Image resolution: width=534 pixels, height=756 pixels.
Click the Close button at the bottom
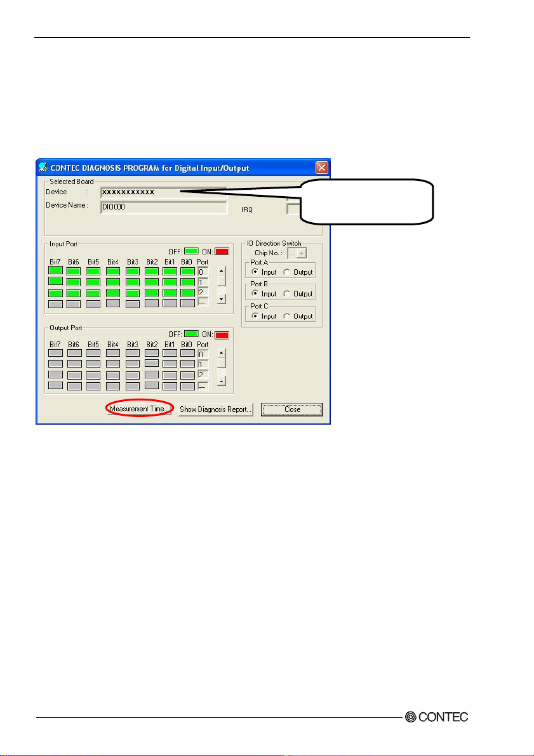point(292,409)
